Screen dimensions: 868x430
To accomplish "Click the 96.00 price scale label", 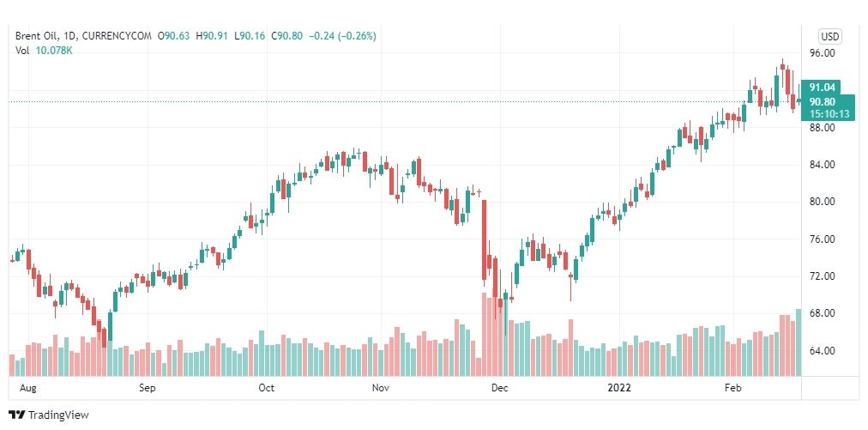I will point(822,54).
